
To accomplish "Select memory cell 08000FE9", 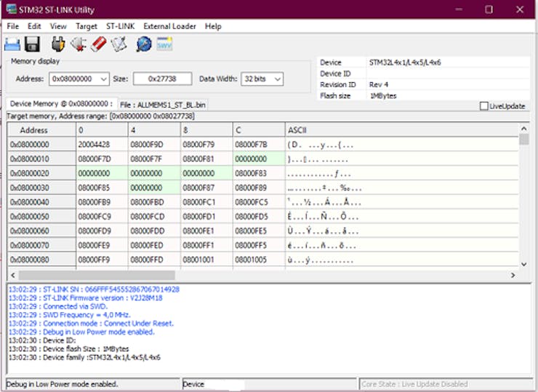I will pyautogui.click(x=102, y=245).
